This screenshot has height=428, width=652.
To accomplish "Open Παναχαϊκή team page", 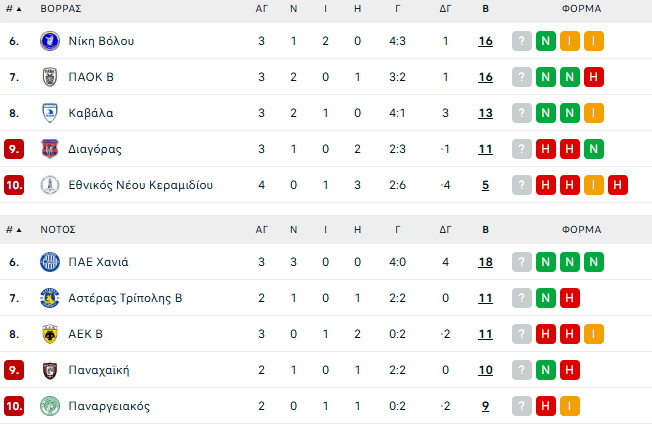I will pos(98,370).
